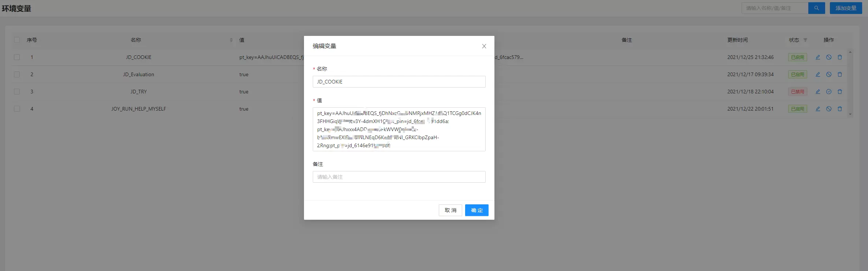This screenshot has height=271, width=868.
Task: Click the timestamp 2021/12/17 09:39:34
Action: [x=750, y=74]
